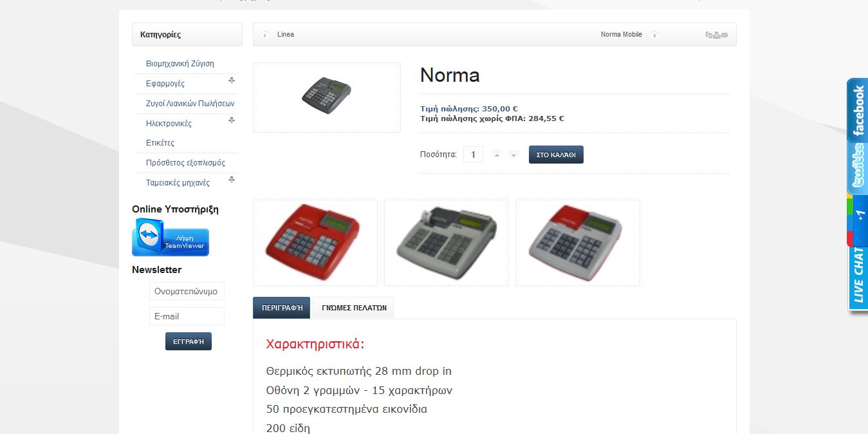
Task: Add product with ΣΤΟ ΚΑΛΑΘΙ button
Action: (x=556, y=155)
